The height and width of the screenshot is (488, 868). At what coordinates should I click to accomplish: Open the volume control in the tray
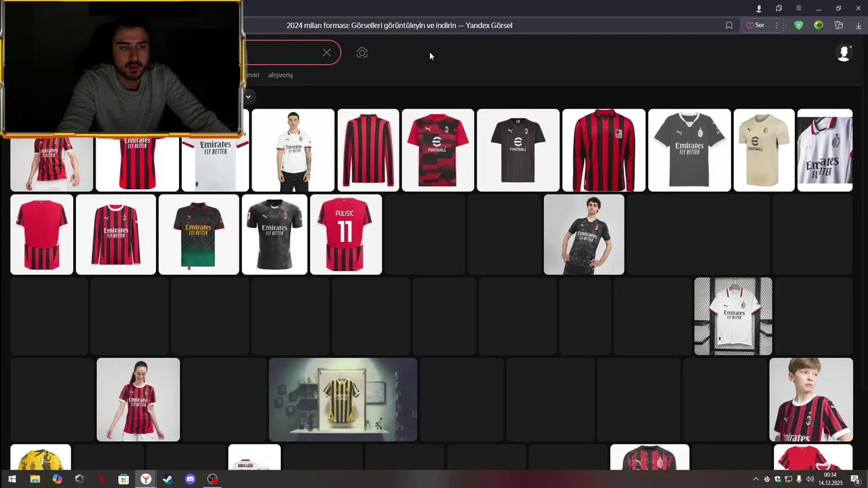810,479
